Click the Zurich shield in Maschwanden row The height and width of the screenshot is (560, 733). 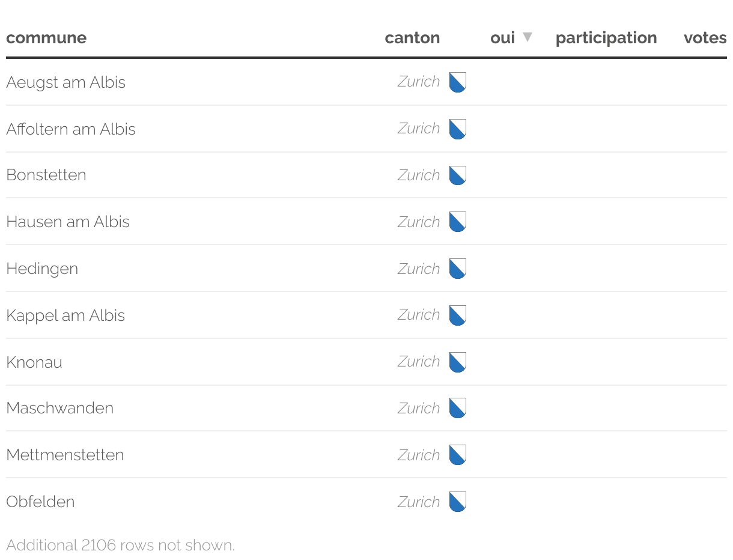coord(457,409)
